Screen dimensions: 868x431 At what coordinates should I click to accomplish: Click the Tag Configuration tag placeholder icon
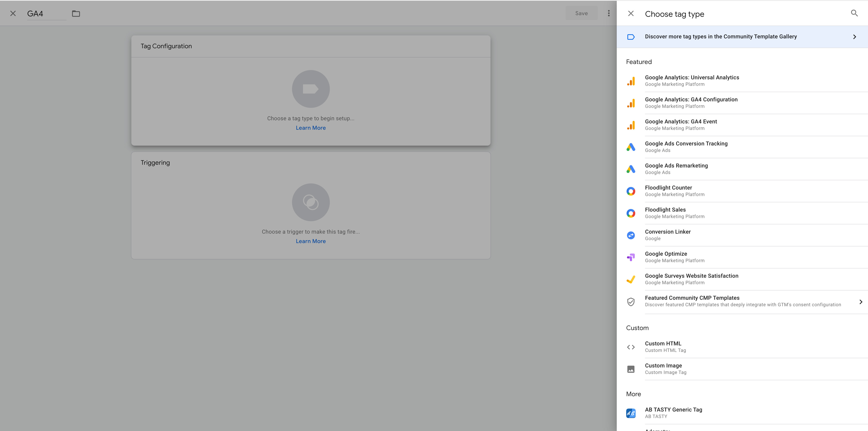coord(311,89)
